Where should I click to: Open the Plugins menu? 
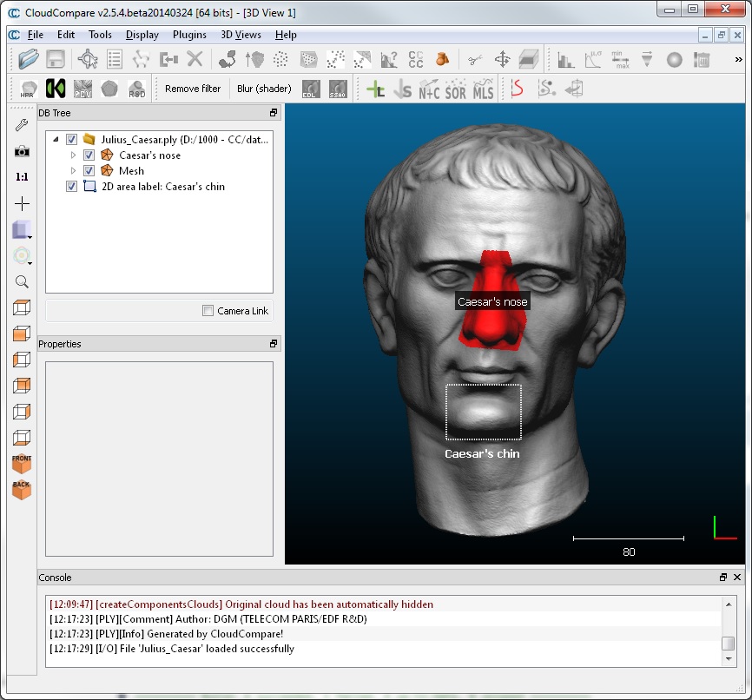(x=189, y=35)
